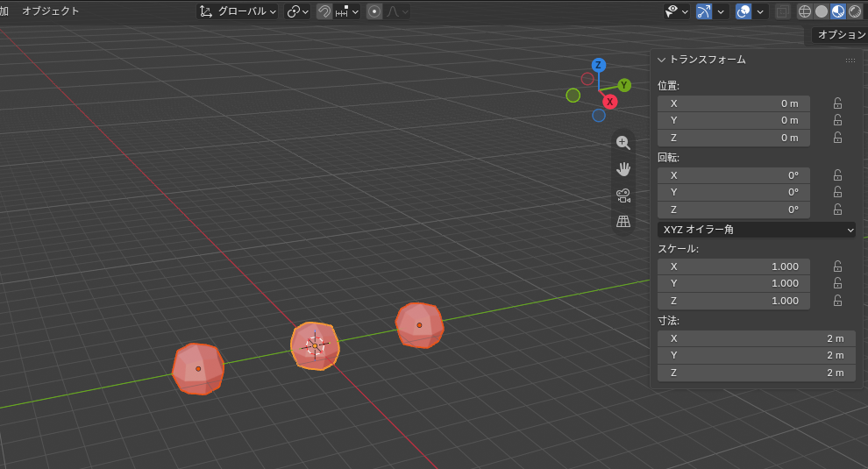
Task: Click the 位置 X field showing 0 m
Action: [734, 103]
